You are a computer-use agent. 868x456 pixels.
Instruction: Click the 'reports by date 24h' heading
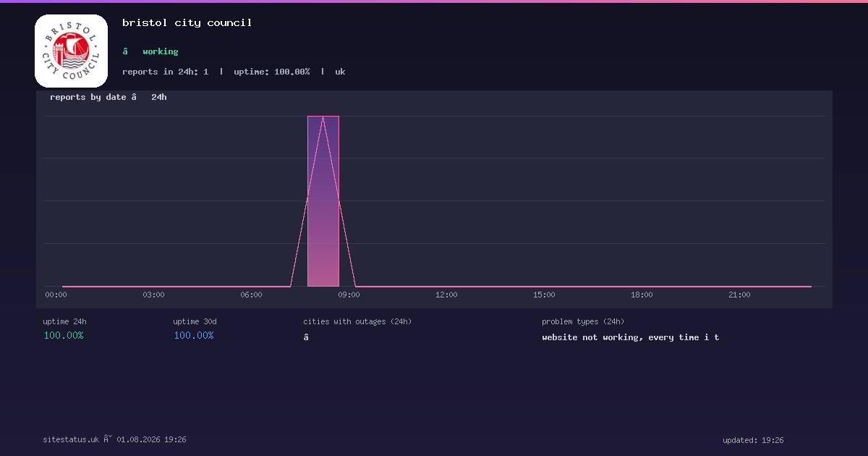coord(109,97)
